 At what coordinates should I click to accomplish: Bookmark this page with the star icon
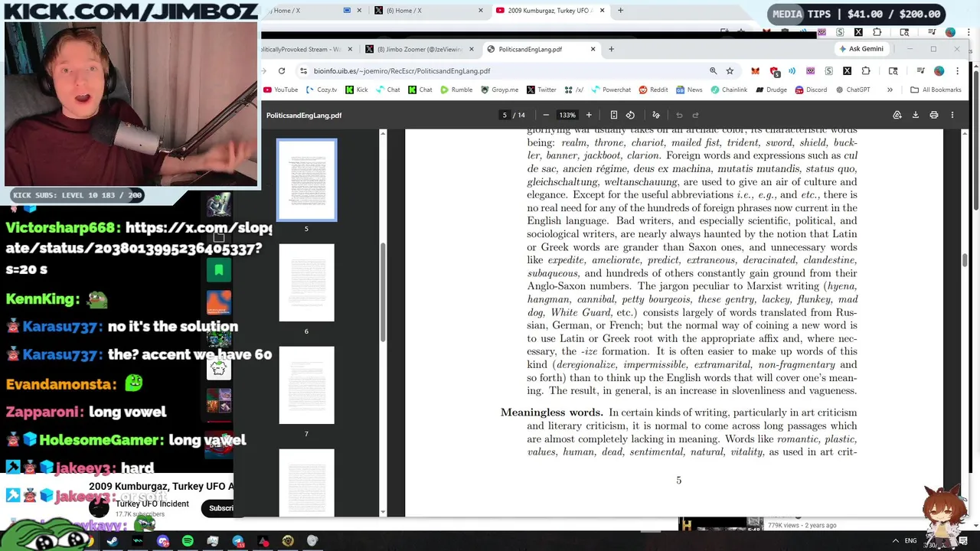tap(730, 70)
